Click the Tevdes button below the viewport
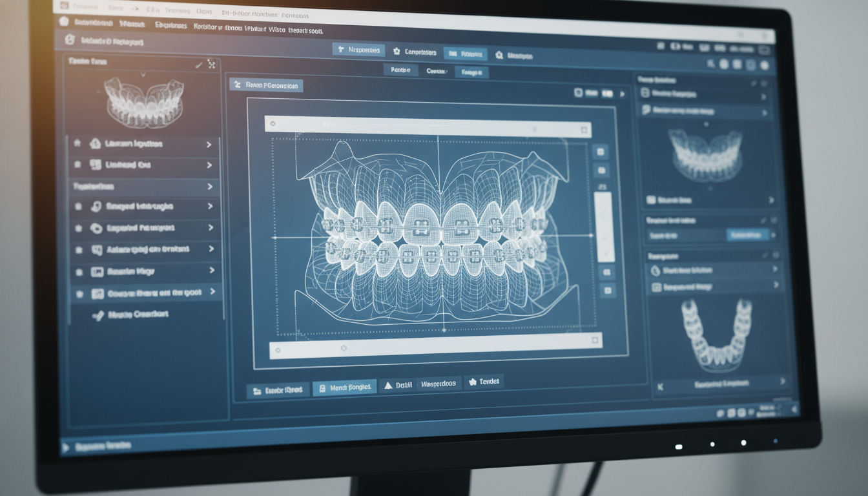 (x=483, y=382)
